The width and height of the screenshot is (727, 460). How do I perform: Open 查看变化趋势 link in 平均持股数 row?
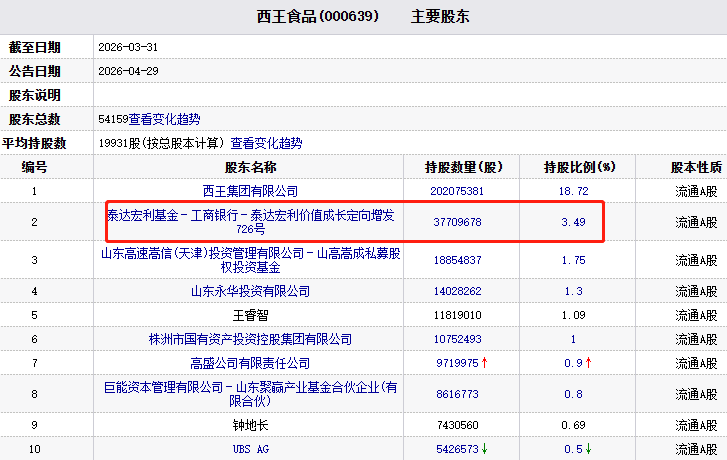pyautogui.click(x=266, y=143)
